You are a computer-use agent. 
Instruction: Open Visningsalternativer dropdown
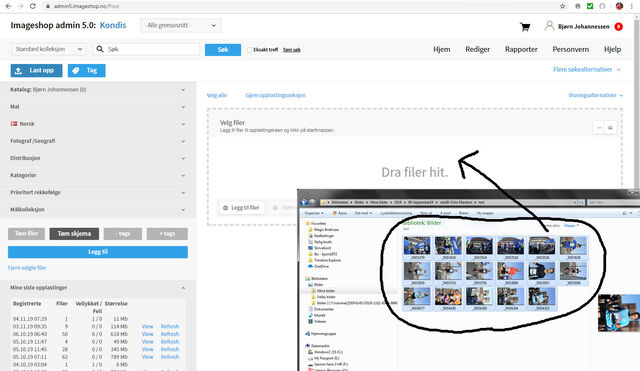[596, 95]
